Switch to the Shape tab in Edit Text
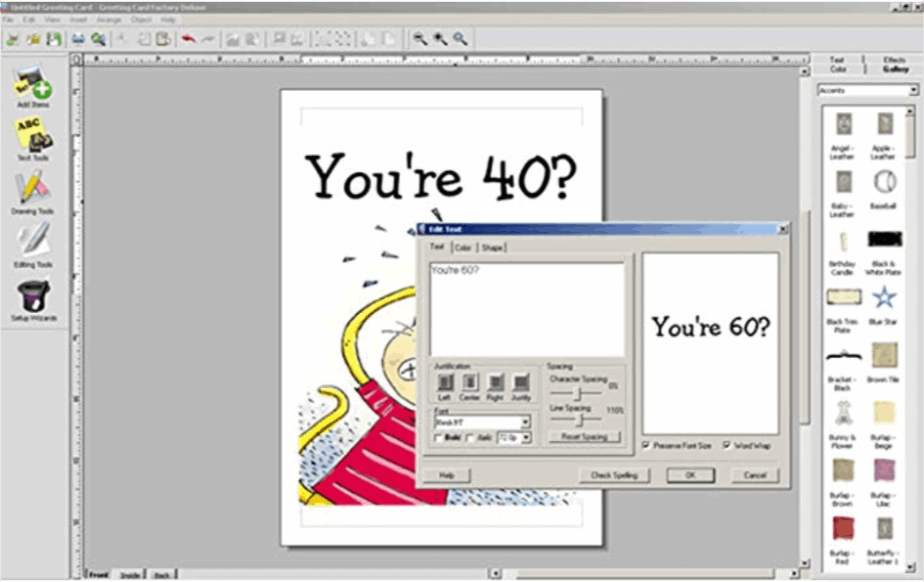 coord(492,248)
